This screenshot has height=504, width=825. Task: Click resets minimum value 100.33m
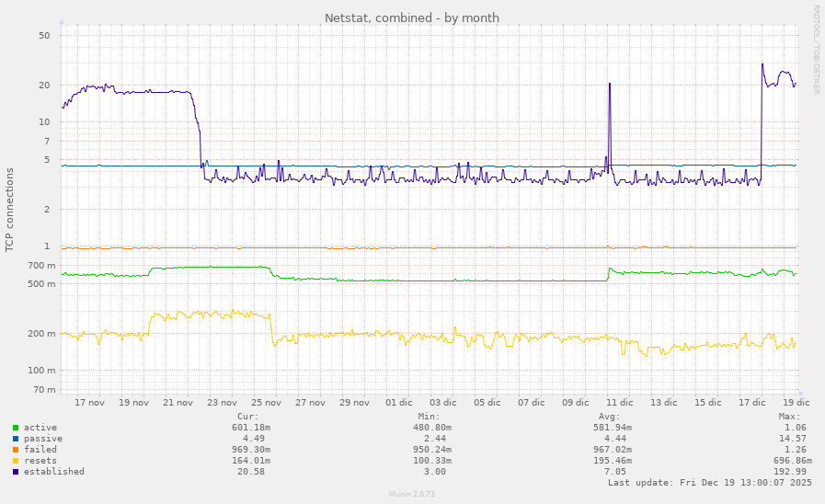pos(431,461)
